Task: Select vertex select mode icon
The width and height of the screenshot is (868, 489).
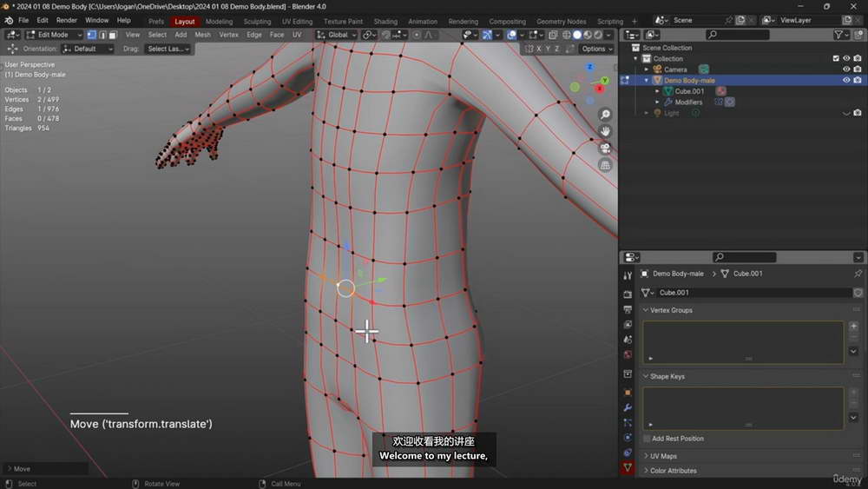Action: (91, 35)
